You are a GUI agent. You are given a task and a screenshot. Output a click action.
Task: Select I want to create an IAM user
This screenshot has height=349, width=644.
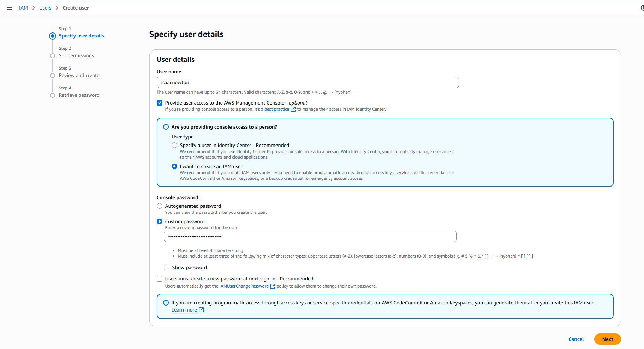pos(174,166)
